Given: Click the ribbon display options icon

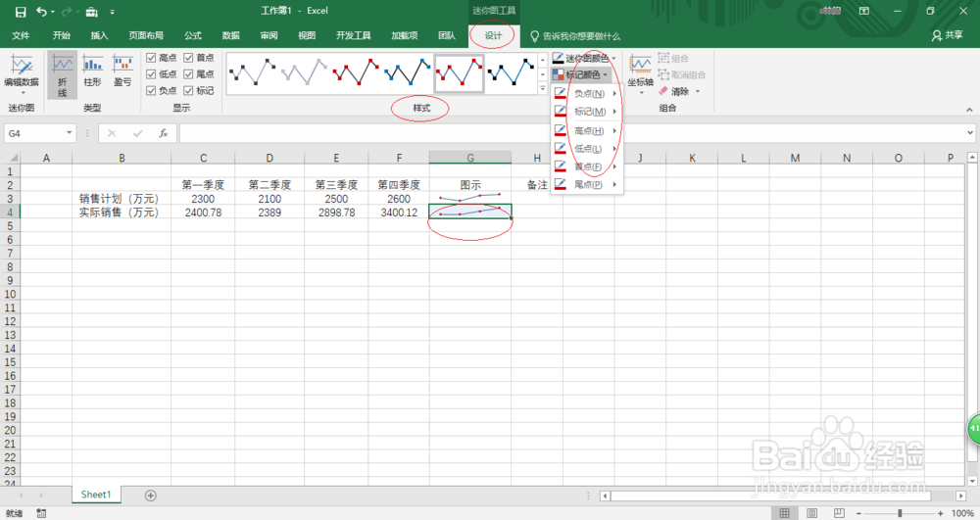Looking at the screenshot, I should pyautogui.click(x=864, y=11).
